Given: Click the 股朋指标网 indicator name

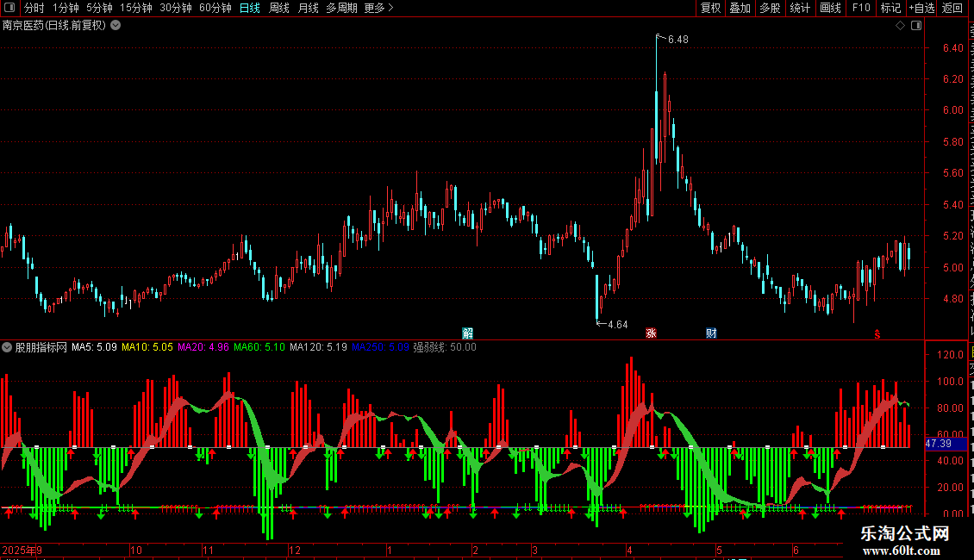Looking at the screenshot, I should [x=41, y=347].
